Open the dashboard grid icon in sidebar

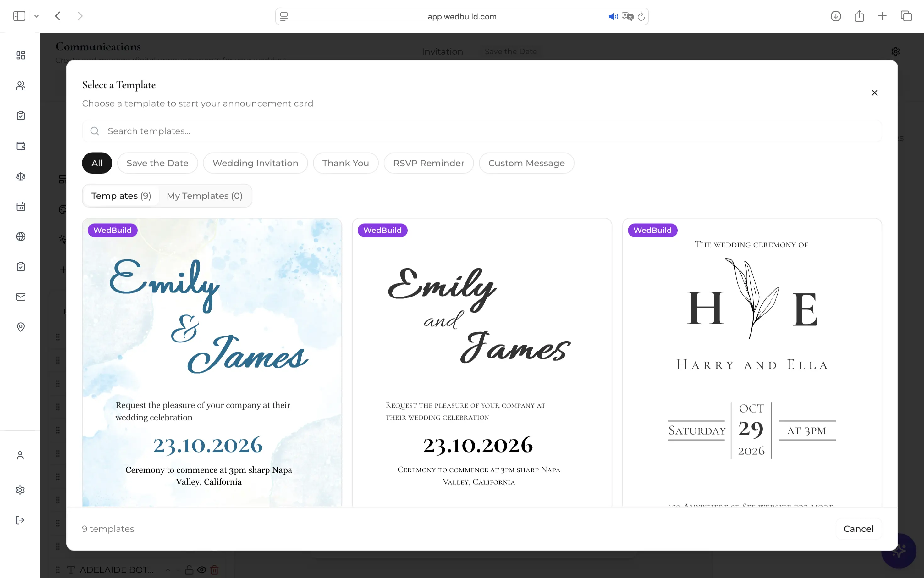21,55
